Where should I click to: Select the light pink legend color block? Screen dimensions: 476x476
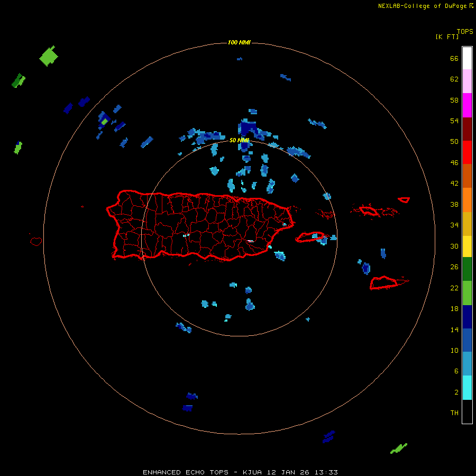click(467, 81)
